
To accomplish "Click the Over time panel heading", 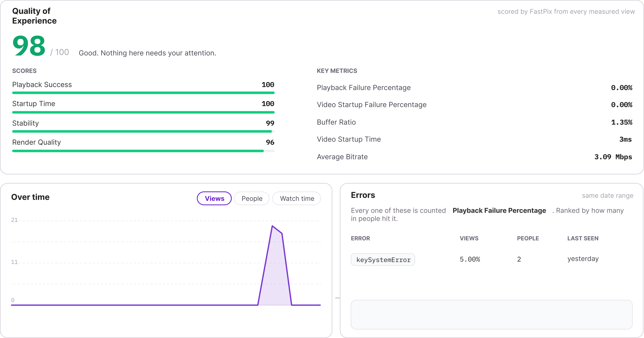I will point(30,197).
